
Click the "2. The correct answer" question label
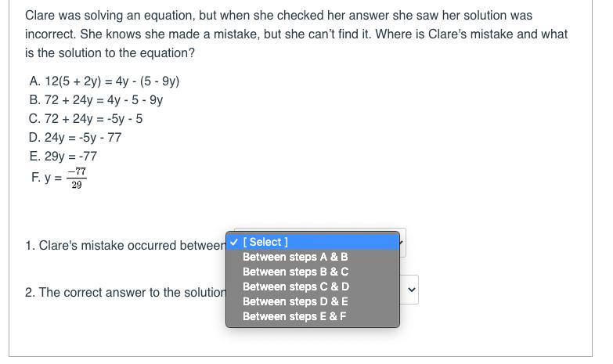coord(125,292)
